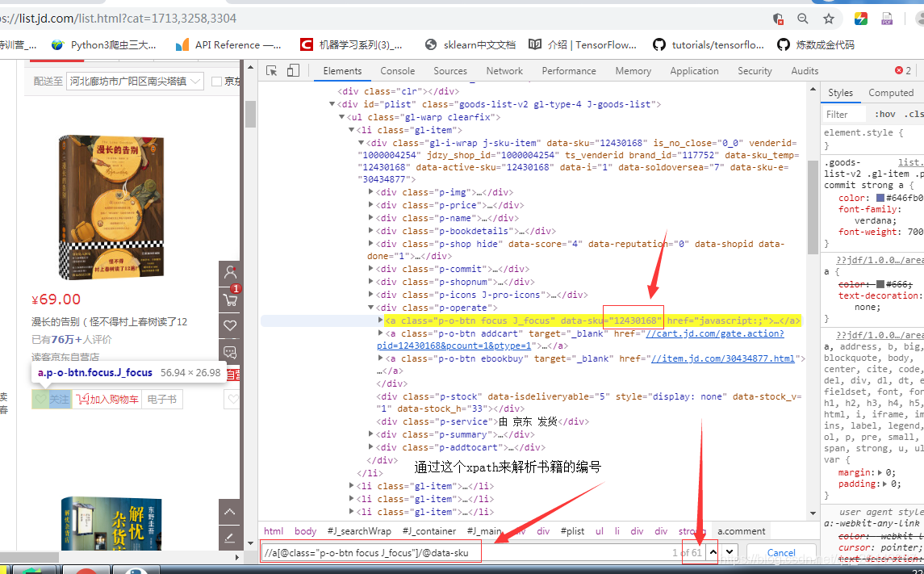
Task: Open the TensorFlow 介绍 bookmark
Action: click(x=583, y=44)
